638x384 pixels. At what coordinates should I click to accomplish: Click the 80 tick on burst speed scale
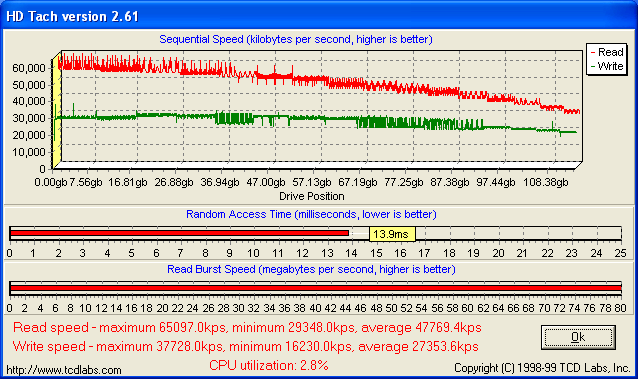tap(620, 308)
